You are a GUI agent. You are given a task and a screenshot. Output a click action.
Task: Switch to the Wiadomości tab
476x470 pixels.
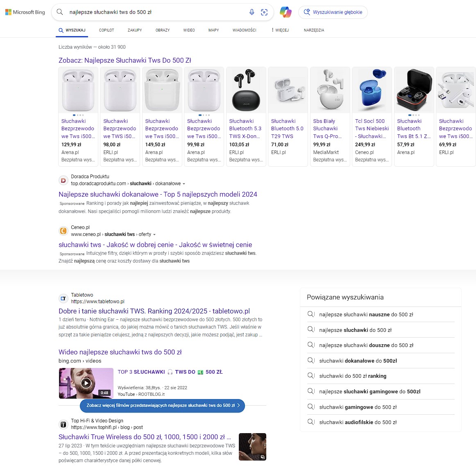click(x=245, y=30)
